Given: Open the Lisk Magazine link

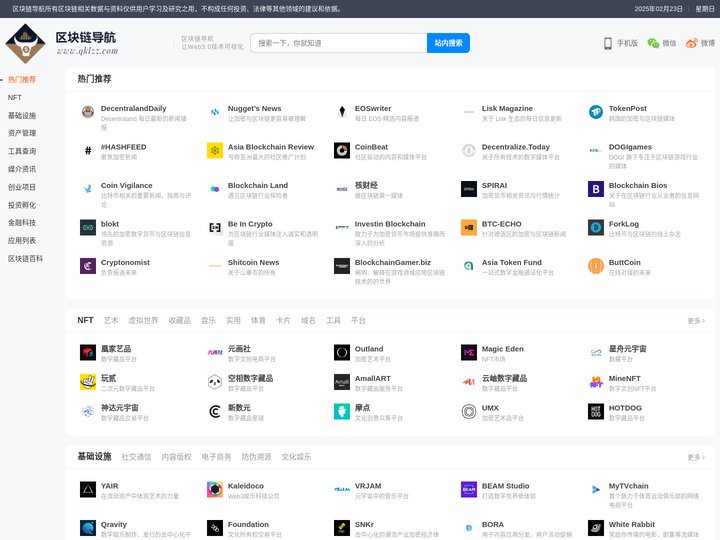Looking at the screenshot, I should [507, 108].
